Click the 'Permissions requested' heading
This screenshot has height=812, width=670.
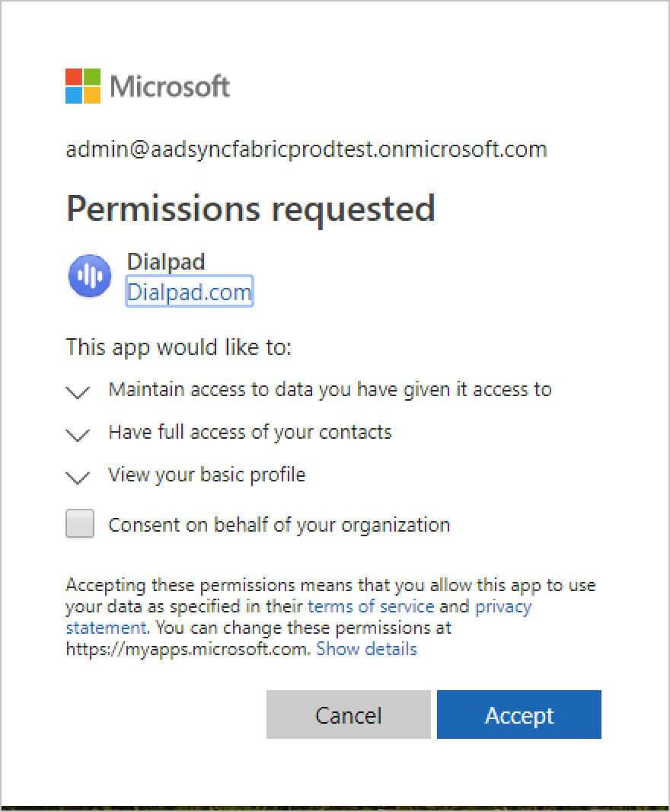pos(251,208)
